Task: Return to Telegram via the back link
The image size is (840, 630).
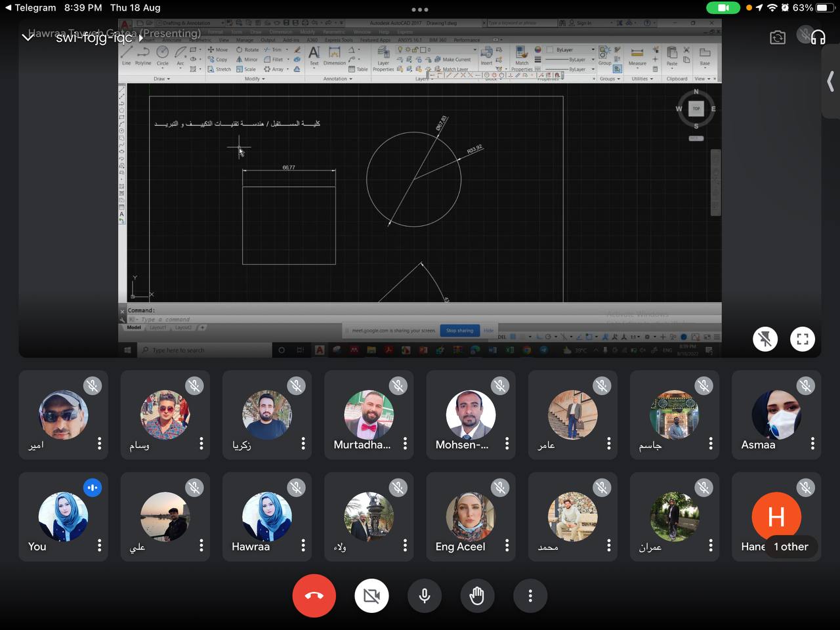Action: tap(30, 8)
